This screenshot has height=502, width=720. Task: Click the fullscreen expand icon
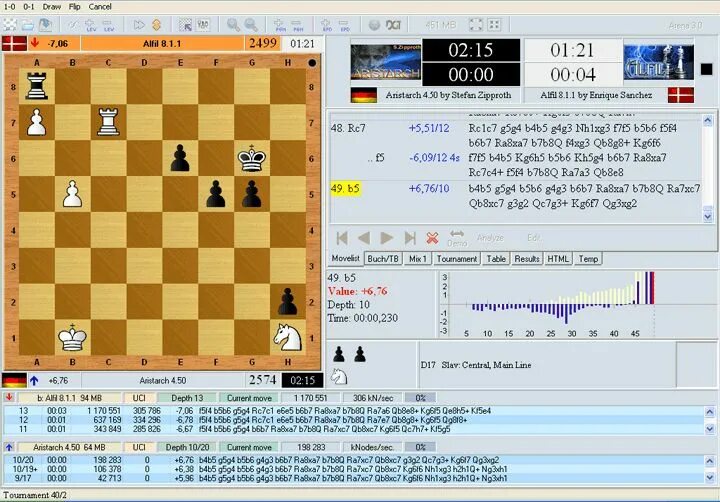[476, 24]
